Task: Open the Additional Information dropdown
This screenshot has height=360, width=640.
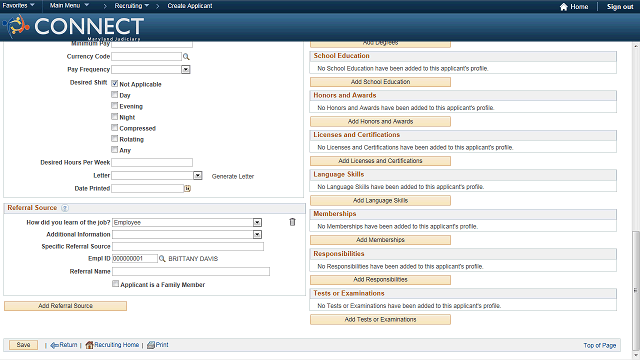Action: [257, 235]
